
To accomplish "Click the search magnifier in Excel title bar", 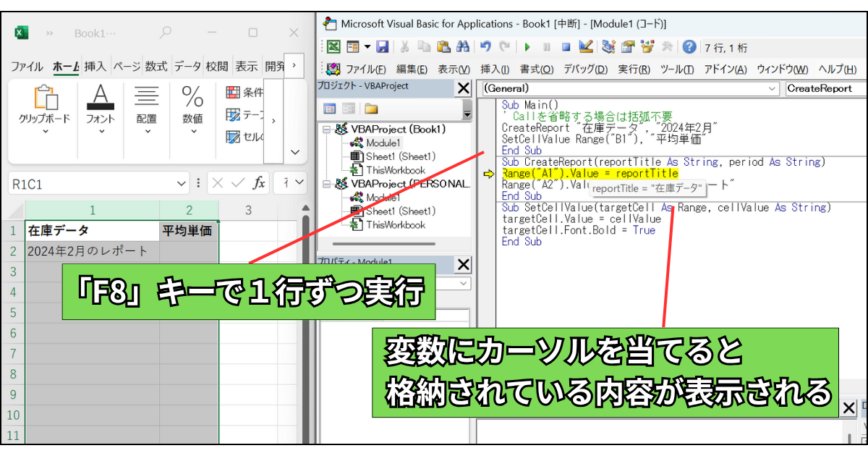I will point(166,33).
